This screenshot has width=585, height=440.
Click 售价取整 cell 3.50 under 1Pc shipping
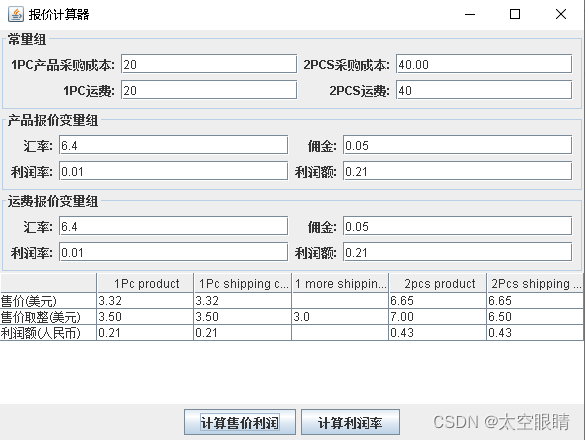(243, 316)
